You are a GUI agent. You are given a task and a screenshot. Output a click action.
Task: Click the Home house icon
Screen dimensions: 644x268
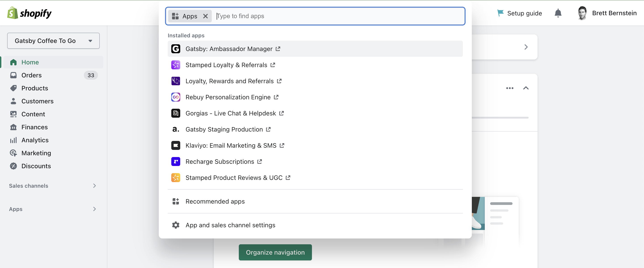13,62
